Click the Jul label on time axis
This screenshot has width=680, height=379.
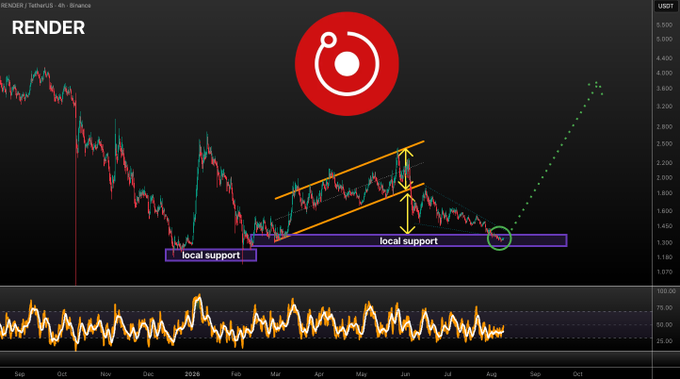(448, 374)
